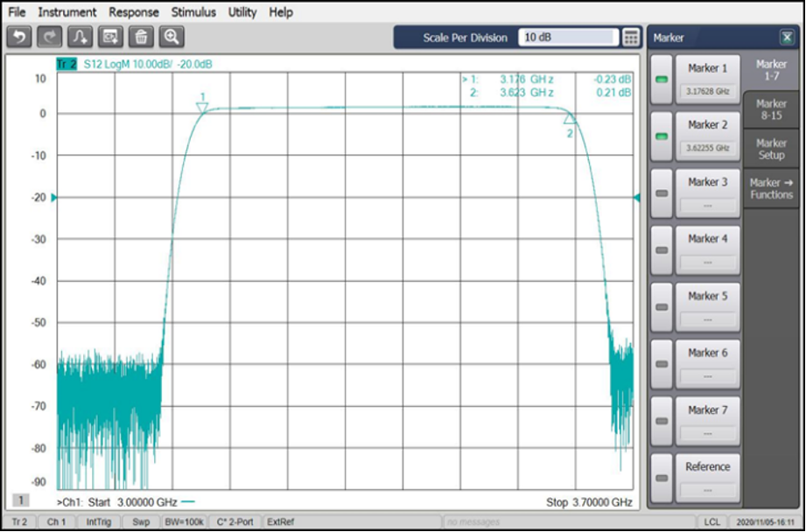Open the Stimulus menu
The image size is (806, 532).
tap(193, 12)
